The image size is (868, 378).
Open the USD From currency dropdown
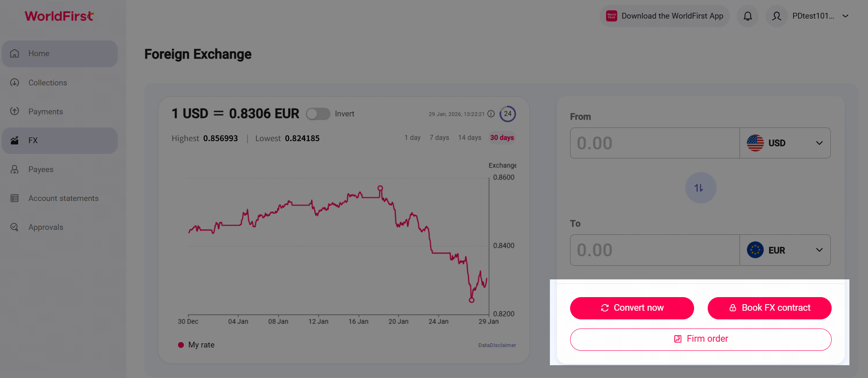coord(785,143)
